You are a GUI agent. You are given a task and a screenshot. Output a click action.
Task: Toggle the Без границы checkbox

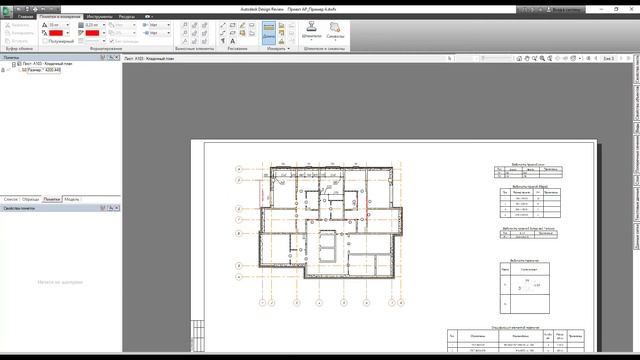124,41
